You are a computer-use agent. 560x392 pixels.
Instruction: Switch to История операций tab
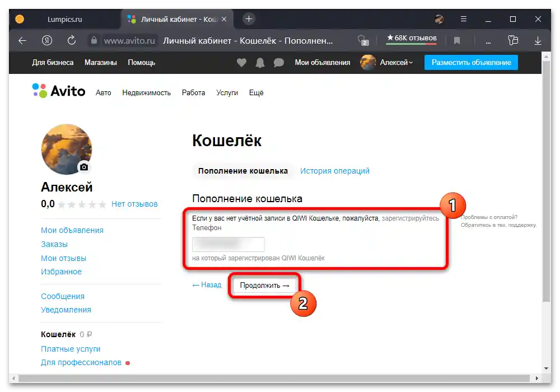335,171
